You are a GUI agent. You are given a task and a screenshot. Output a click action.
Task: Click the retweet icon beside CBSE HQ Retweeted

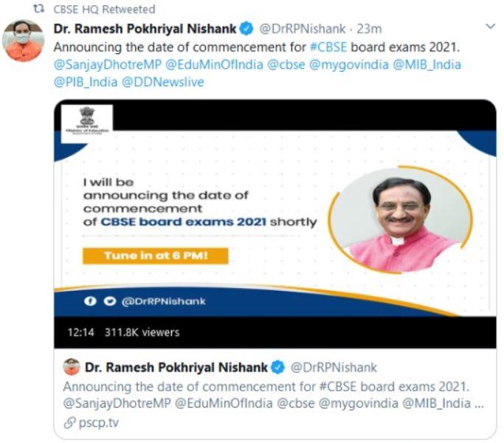(39, 9)
